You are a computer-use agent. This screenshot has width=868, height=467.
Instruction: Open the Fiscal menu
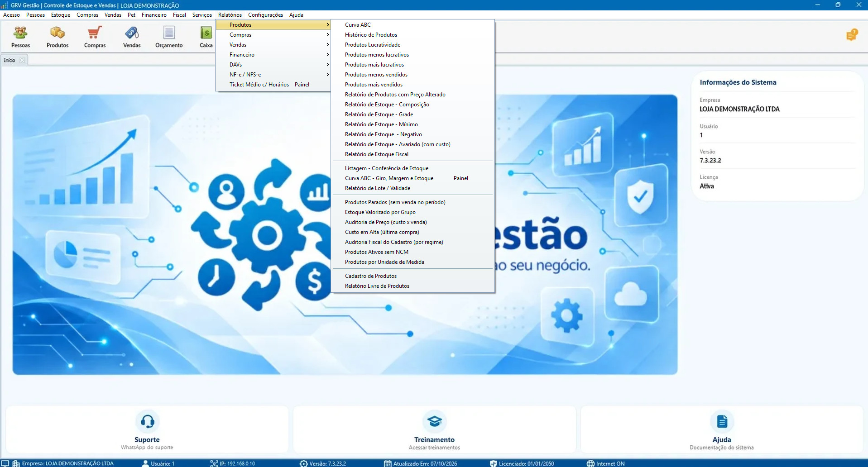point(179,15)
